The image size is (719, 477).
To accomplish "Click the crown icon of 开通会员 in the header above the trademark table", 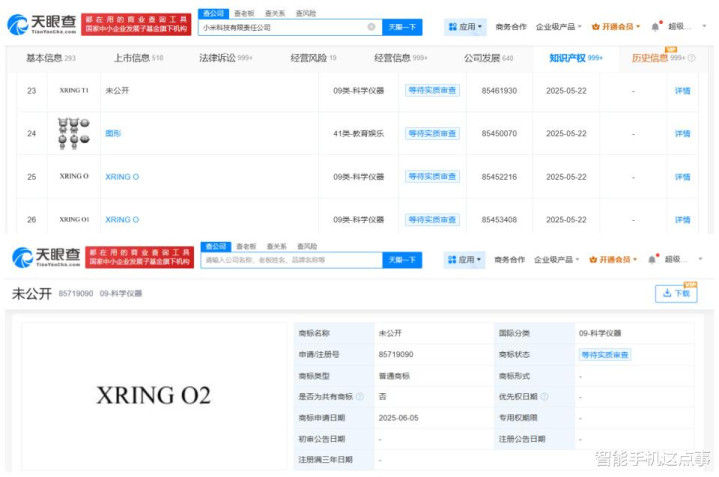I will point(596,27).
